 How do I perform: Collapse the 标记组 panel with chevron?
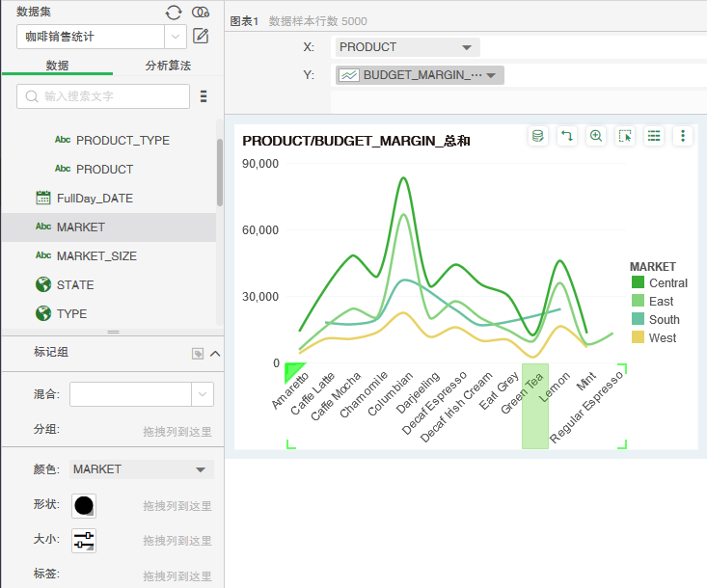tap(215, 353)
